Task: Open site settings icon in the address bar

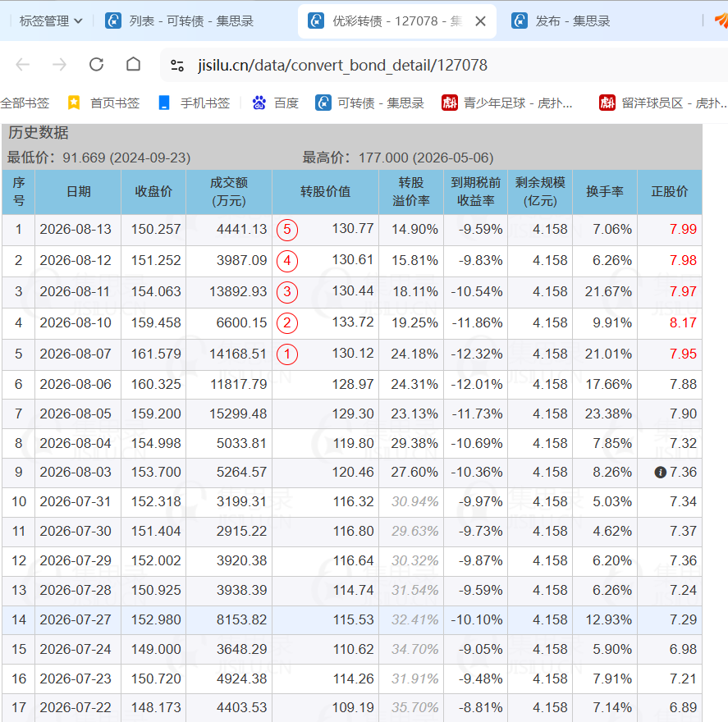Action: [x=177, y=66]
